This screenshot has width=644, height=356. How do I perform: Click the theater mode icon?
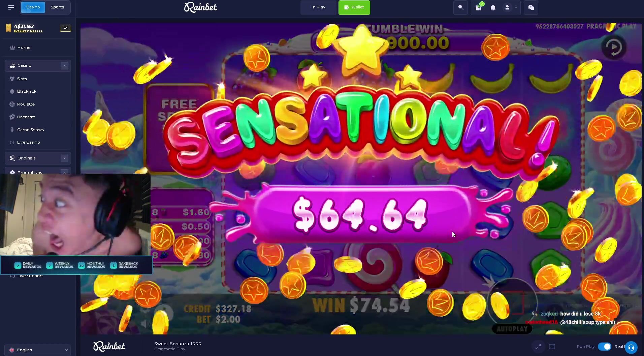(552, 346)
